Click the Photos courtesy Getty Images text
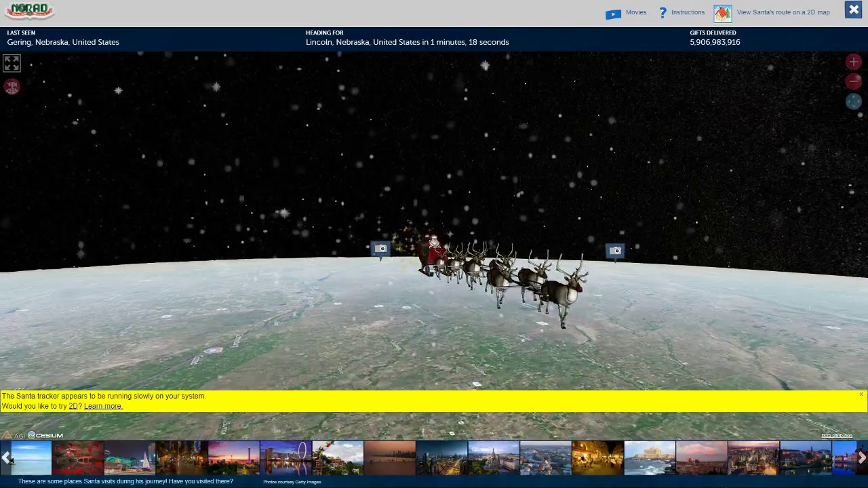This screenshot has height=488, width=868. pyautogui.click(x=292, y=482)
